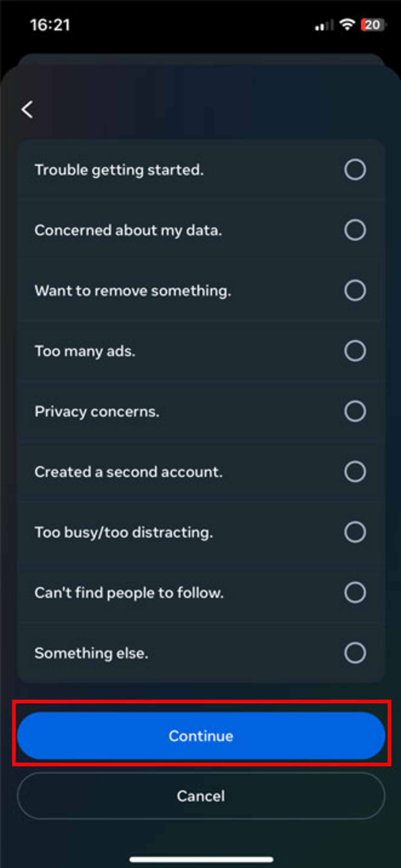Image resolution: width=401 pixels, height=868 pixels.
Task: Tap the Cancel button
Action: click(x=201, y=796)
